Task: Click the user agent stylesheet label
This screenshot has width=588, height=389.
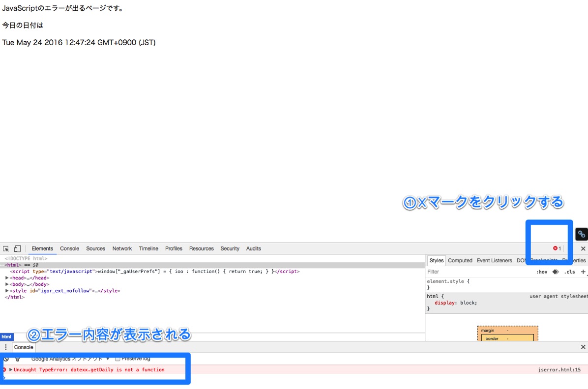Action: [559, 296]
